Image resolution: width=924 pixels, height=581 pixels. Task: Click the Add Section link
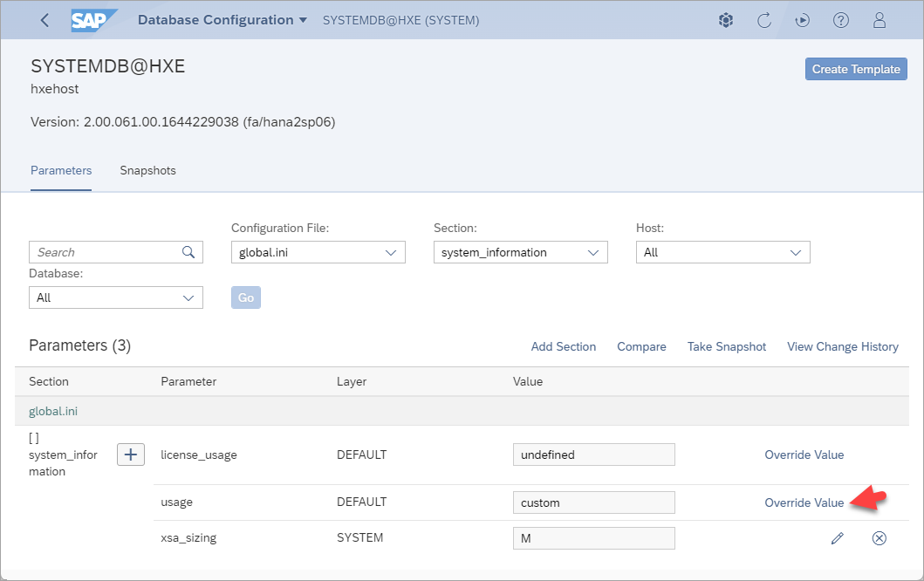564,346
